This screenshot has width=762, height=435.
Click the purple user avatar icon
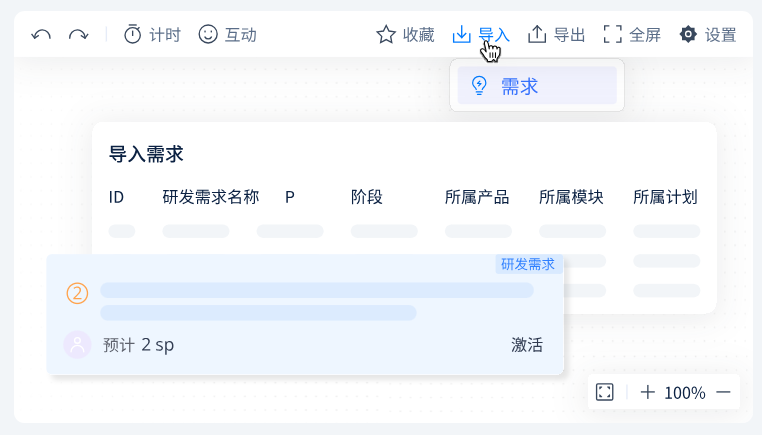pos(77,345)
